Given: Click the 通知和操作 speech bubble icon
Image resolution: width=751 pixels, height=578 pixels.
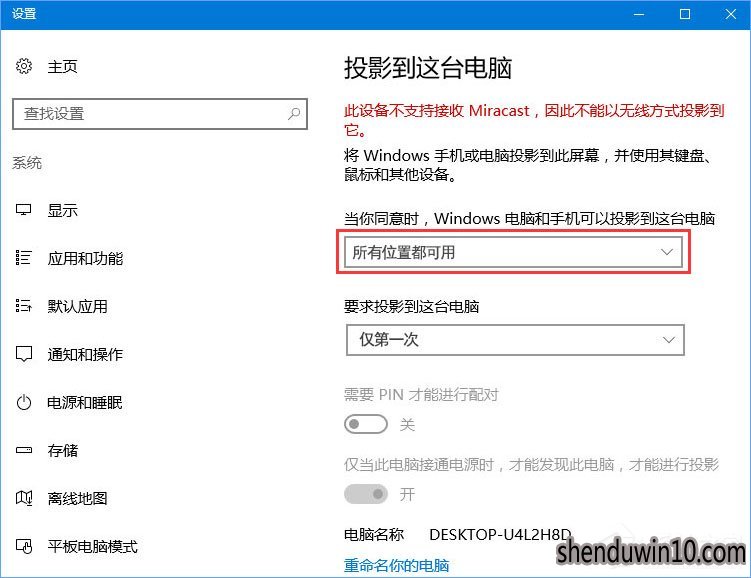Looking at the screenshot, I should coord(23,353).
